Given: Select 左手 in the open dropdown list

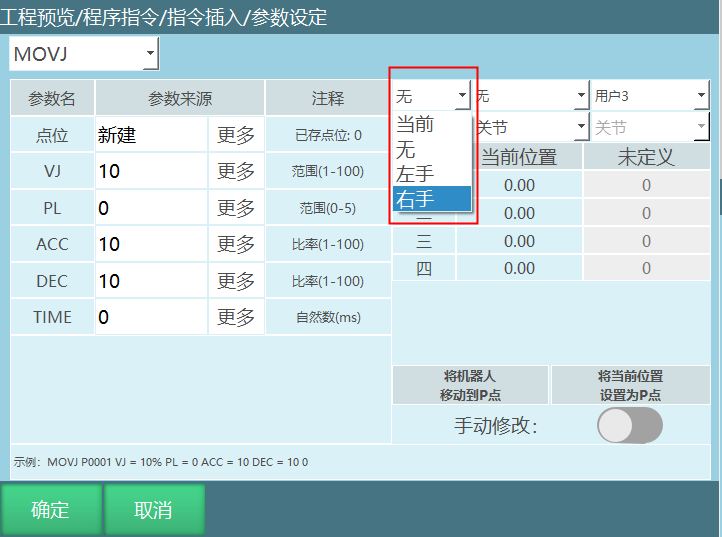Looking at the screenshot, I should tap(430, 174).
